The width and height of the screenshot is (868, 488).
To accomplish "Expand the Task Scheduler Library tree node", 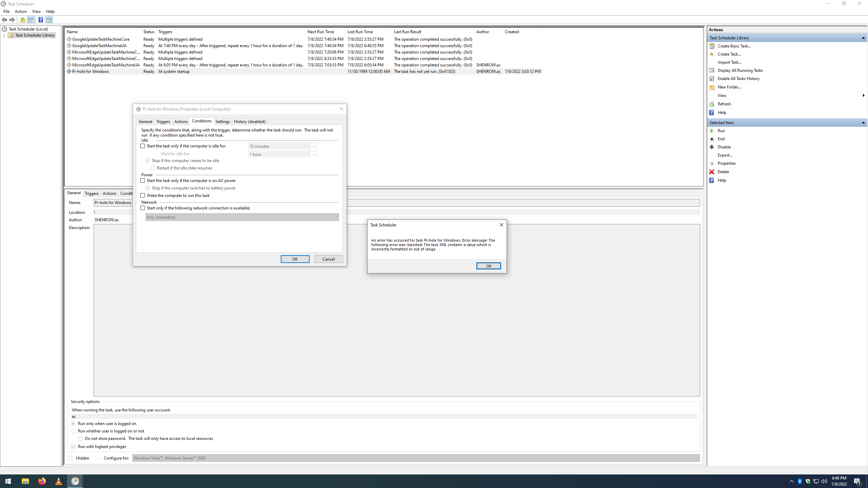I will click(4, 35).
